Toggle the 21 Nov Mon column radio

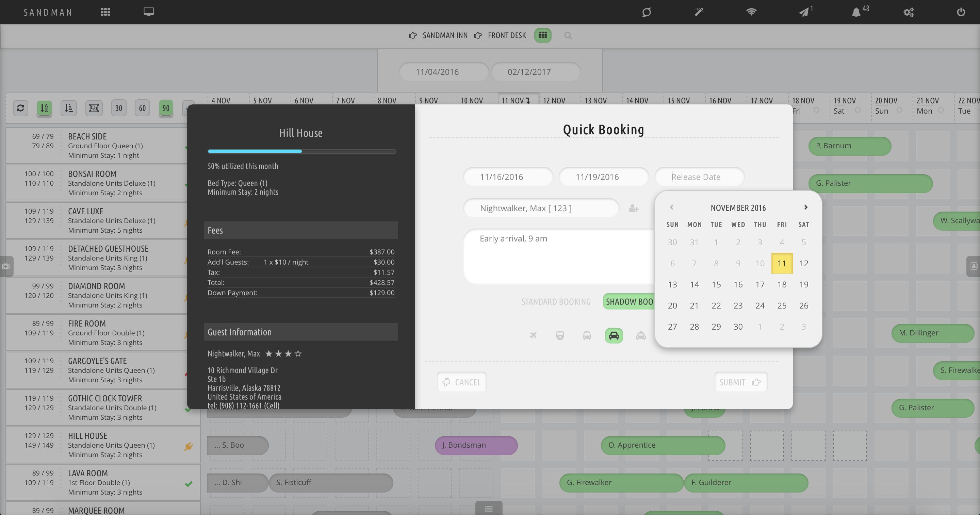click(941, 110)
